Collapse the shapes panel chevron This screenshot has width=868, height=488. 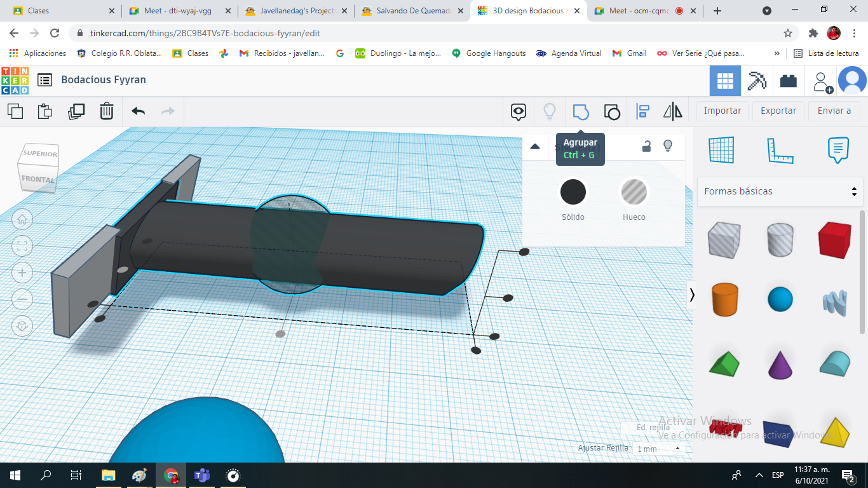(692, 295)
